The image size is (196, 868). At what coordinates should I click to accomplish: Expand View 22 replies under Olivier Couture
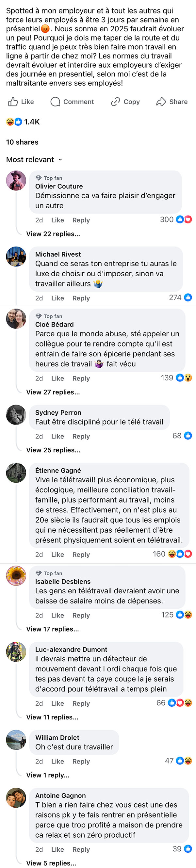(x=53, y=234)
